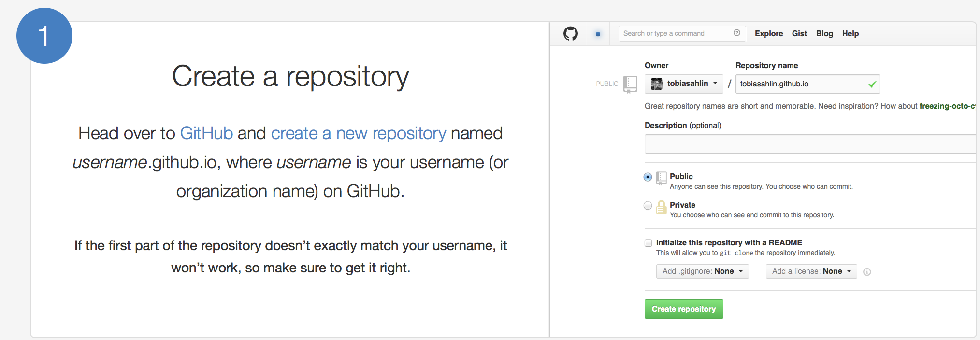980x340 pixels.
Task: Select the Public radio button
Action: pyautogui.click(x=648, y=177)
